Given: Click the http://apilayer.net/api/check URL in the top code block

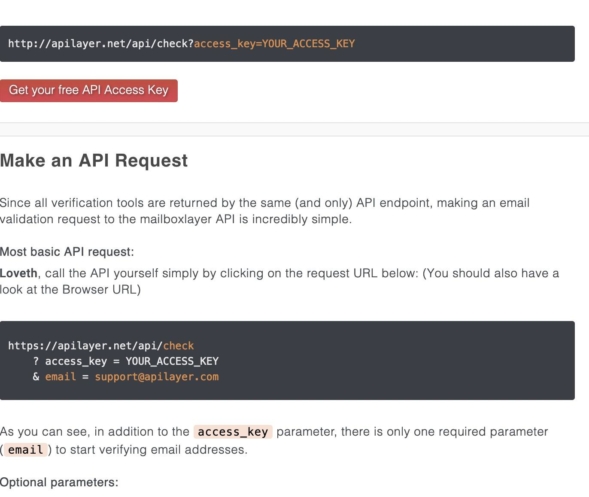Looking at the screenshot, I should [101, 44].
